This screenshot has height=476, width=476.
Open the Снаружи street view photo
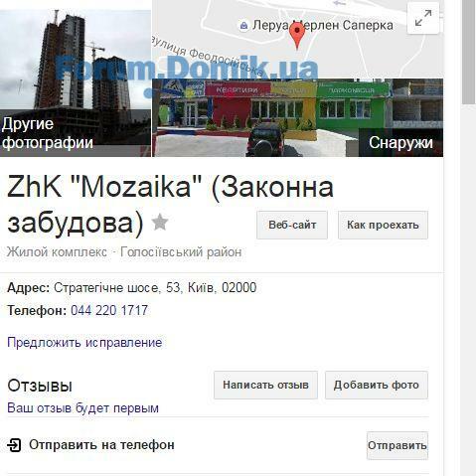pos(297,117)
